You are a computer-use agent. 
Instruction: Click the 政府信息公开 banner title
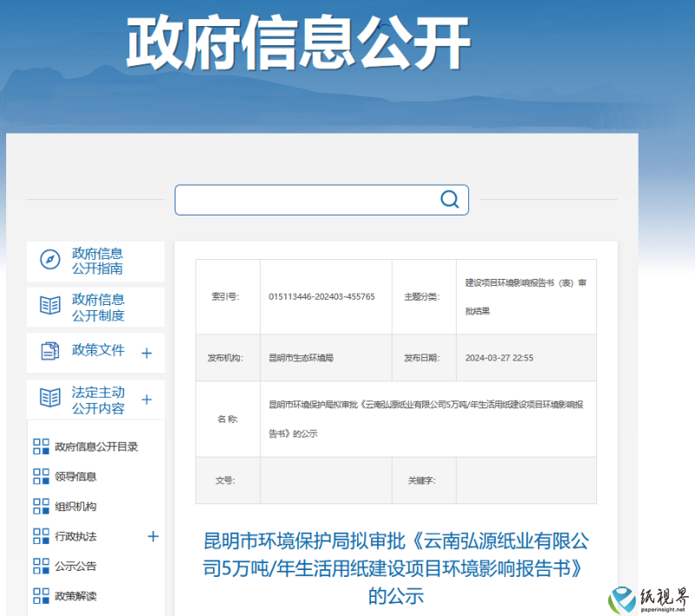(298, 43)
